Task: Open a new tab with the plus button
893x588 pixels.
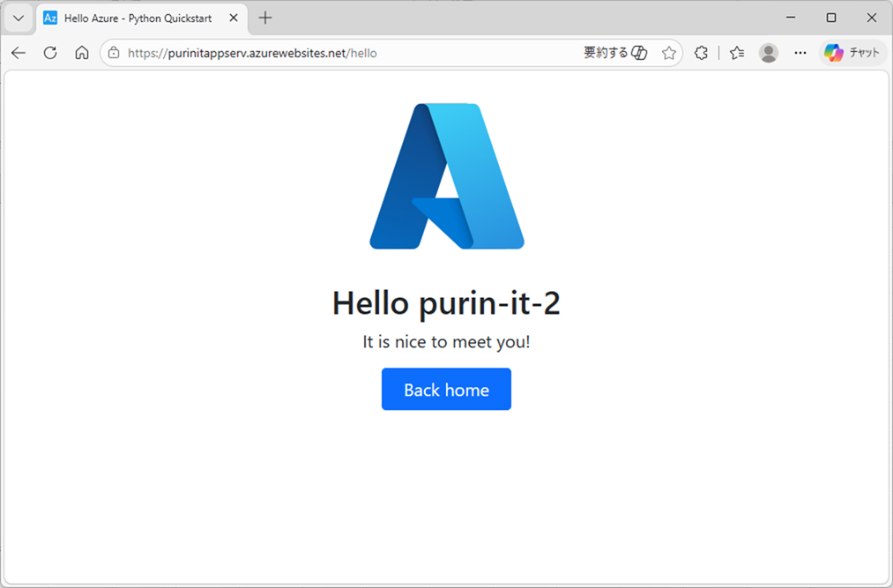Action: pos(265,18)
